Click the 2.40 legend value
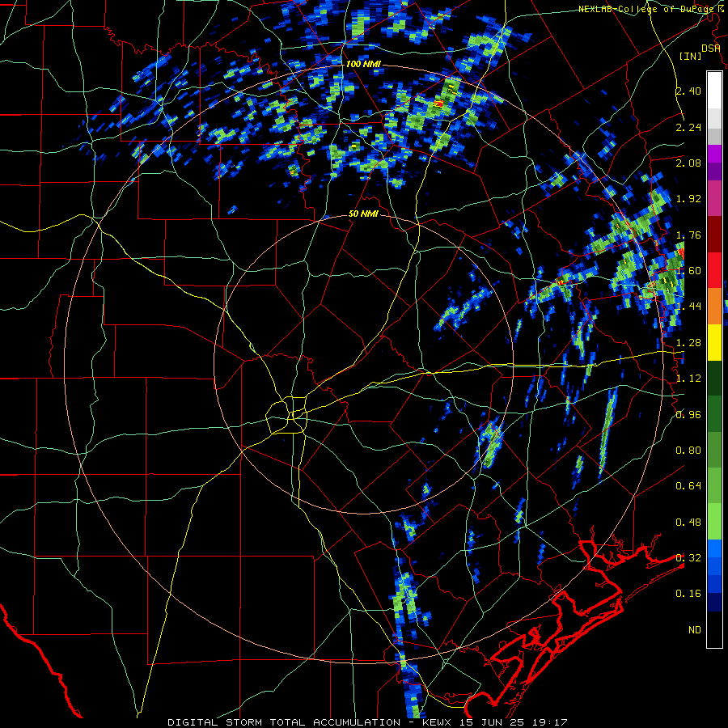728x728 pixels. (x=688, y=91)
